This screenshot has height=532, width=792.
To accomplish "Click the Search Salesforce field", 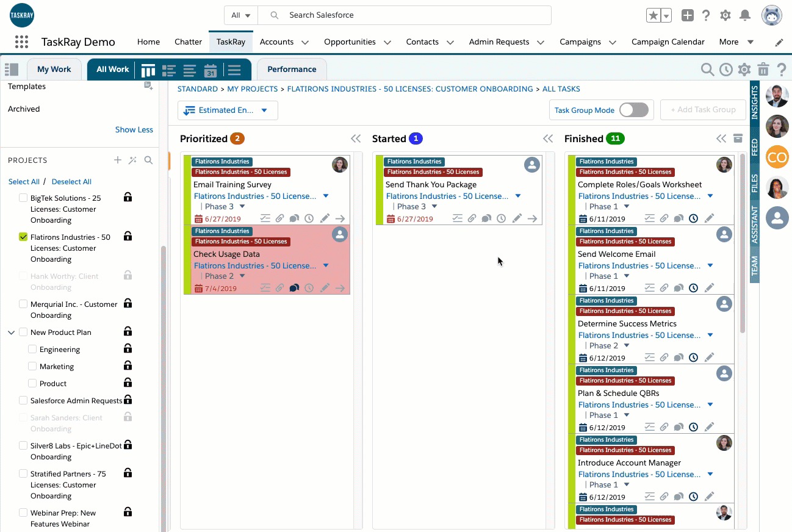I will click(405, 15).
